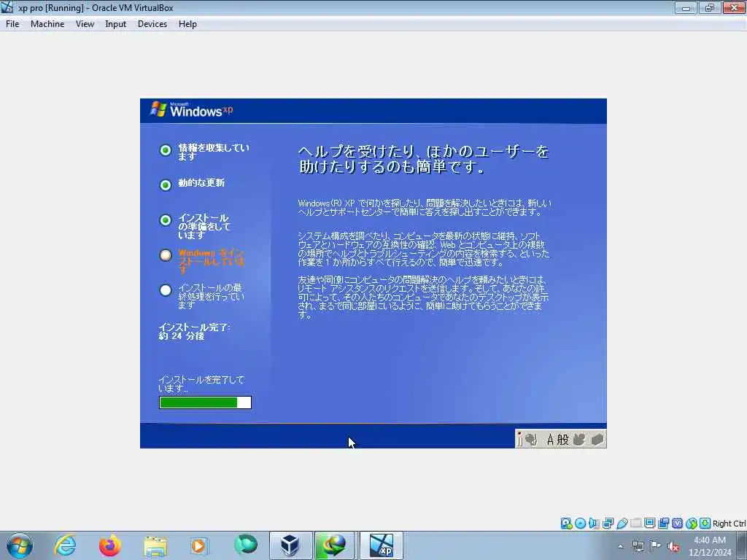Open the Windows Start button
747x560 pixels.
point(20,545)
